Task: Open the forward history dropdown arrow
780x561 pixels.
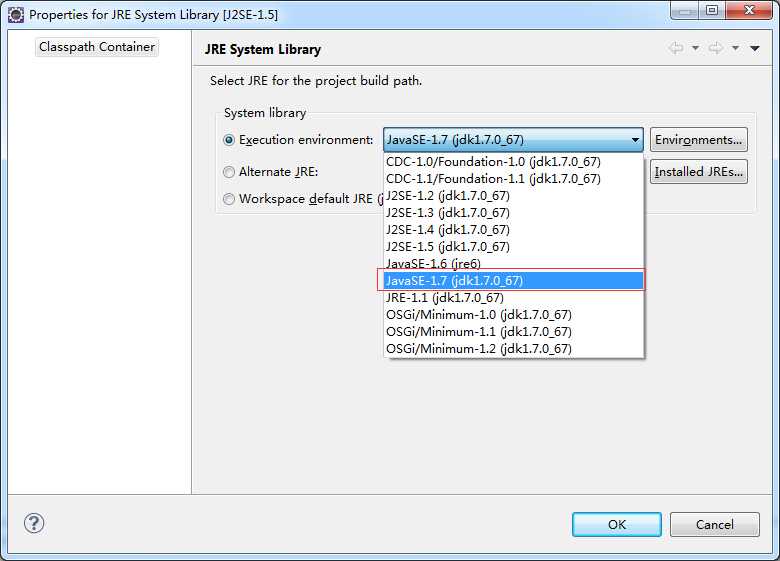Action: [735, 48]
